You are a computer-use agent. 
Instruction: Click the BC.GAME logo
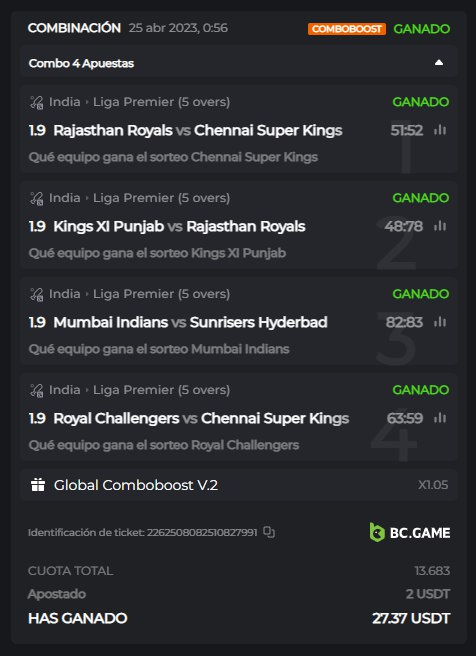(x=410, y=532)
